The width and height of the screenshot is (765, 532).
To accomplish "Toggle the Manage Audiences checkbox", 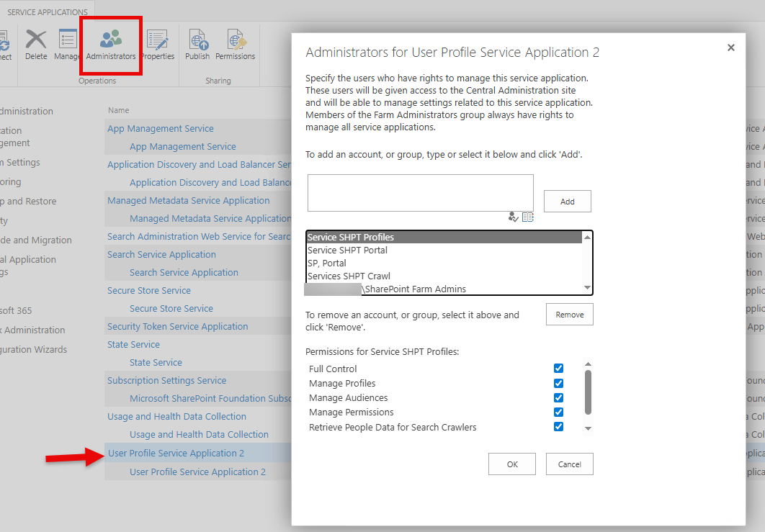I will point(559,398).
